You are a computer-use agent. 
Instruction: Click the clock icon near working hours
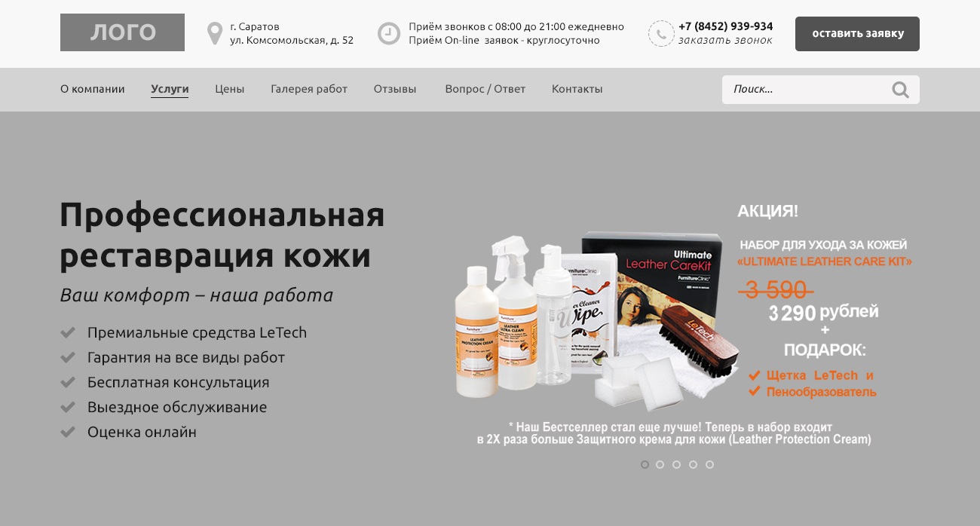[x=389, y=33]
